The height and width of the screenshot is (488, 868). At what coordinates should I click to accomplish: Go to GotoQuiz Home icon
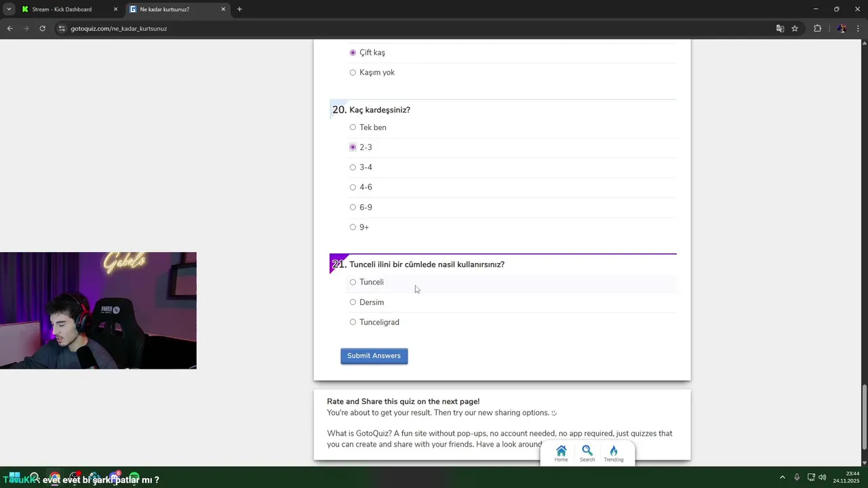point(561,454)
